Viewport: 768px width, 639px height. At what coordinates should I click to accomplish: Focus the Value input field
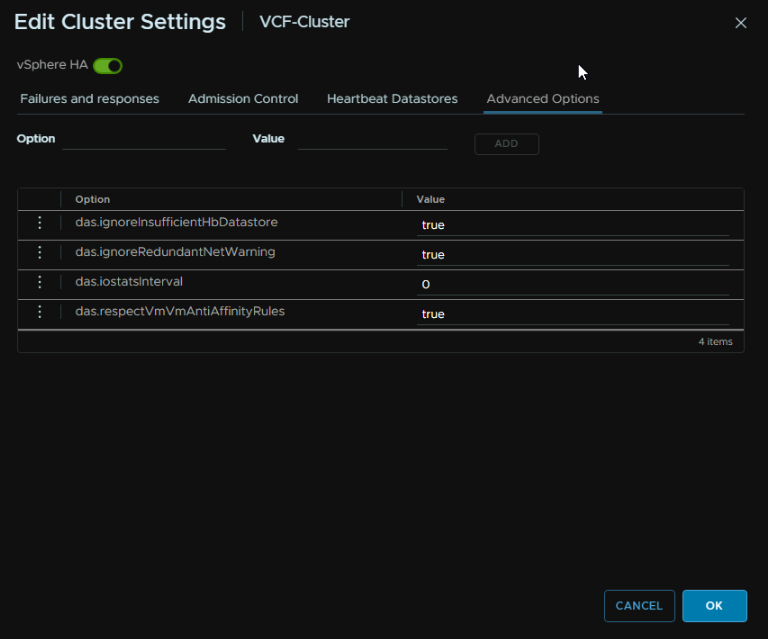click(x=373, y=140)
